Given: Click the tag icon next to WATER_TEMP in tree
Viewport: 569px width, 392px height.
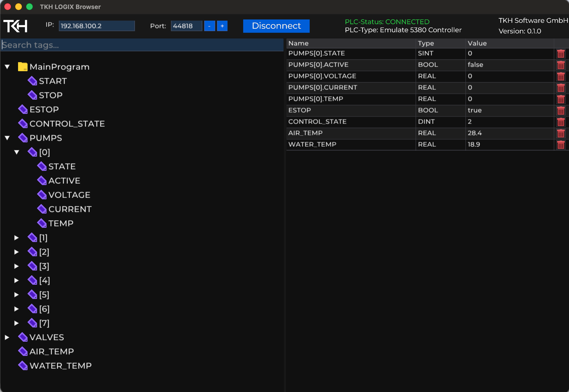Looking at the screenshot, I should point(23,366).
